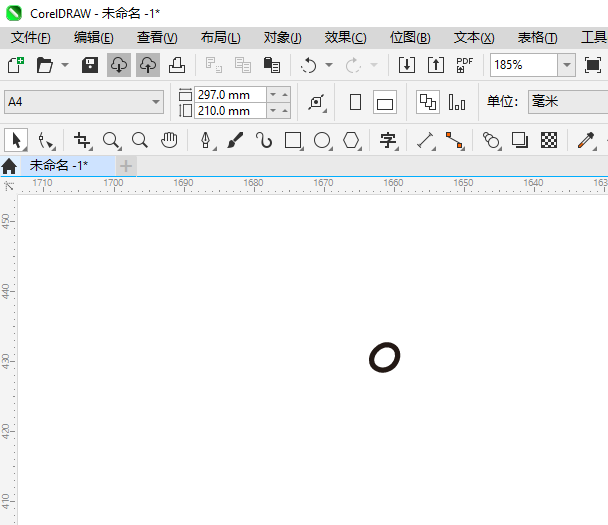Image resolution: width=608 pixels, height=525 pixels.
Task: Click the cloud upload icon
Action: pyautogui.click(x=148, y=65)
